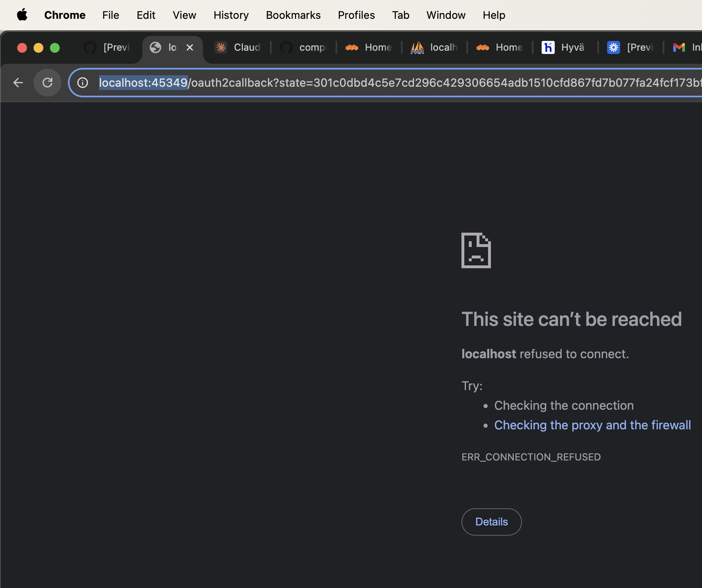Open the Profiles menu
Screen dimensions: 702x588
pos(356,15)
